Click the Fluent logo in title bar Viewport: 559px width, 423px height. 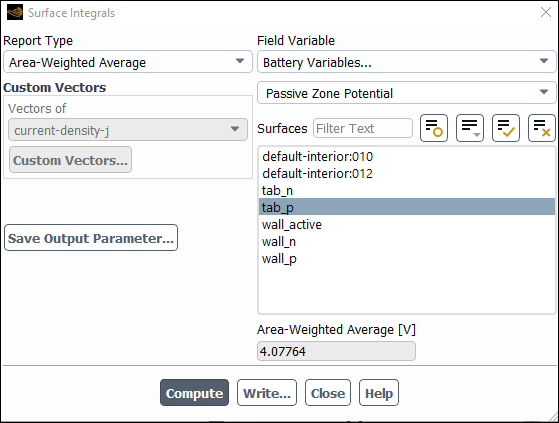(x=15, y=12)
